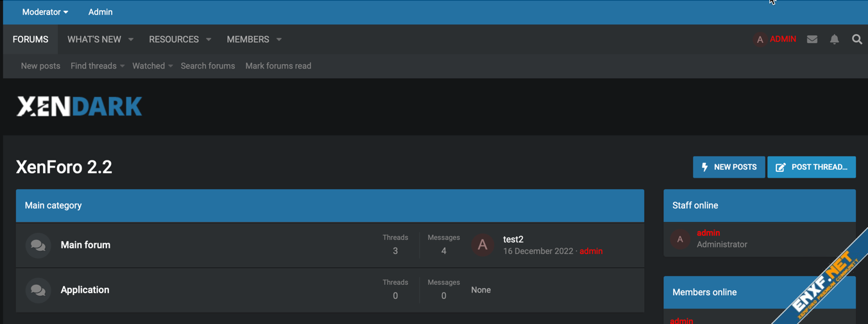Open the test2 thread link
The image size is (868, 324).
[513, 239]
